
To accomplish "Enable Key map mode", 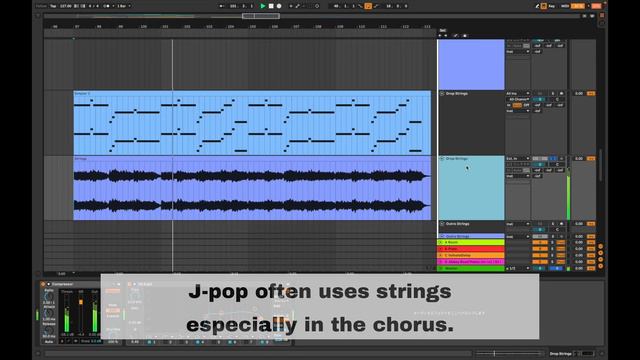I will (552, 6).
